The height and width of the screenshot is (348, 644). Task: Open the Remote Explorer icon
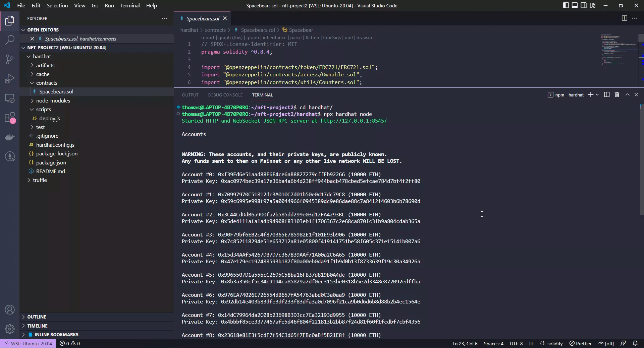pos(10,98)
